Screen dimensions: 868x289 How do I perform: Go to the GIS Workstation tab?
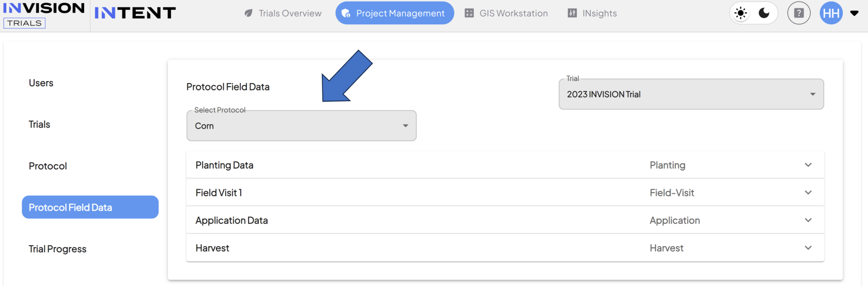[x=506, y=13]
